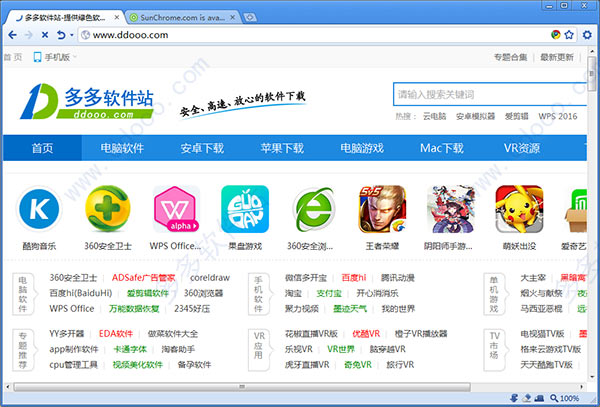Viewport: 600px width, 407px height.
Task: Click the 阴阳师手游 game icon
Action: tap(450, 209)
